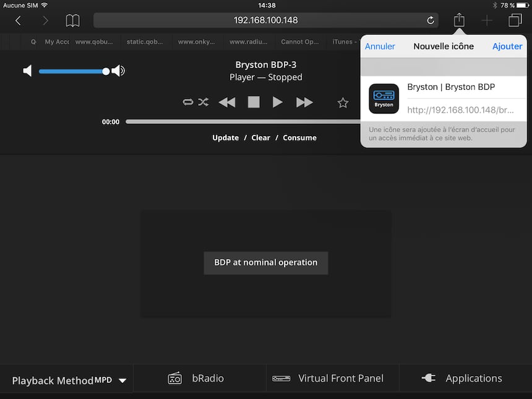
Task: Tap the Safari forward arrow
Action: click(45, 20)
